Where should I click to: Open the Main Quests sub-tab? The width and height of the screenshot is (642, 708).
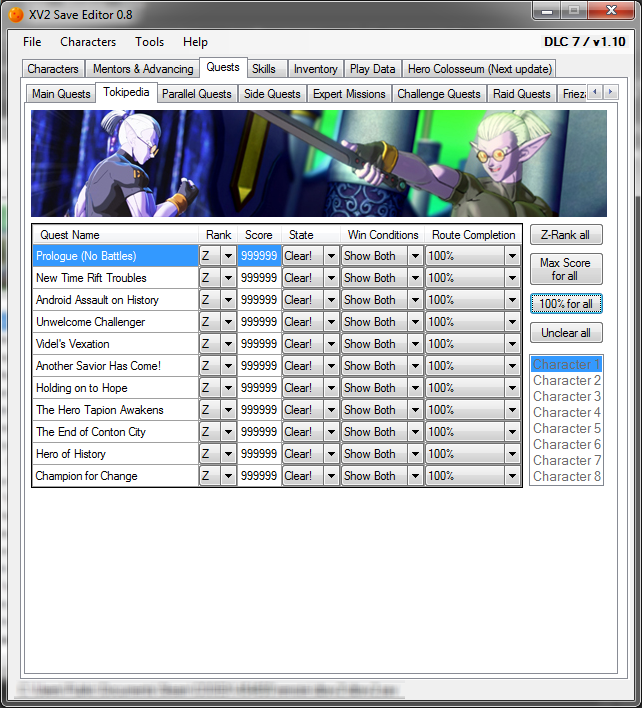click(61, 94)
